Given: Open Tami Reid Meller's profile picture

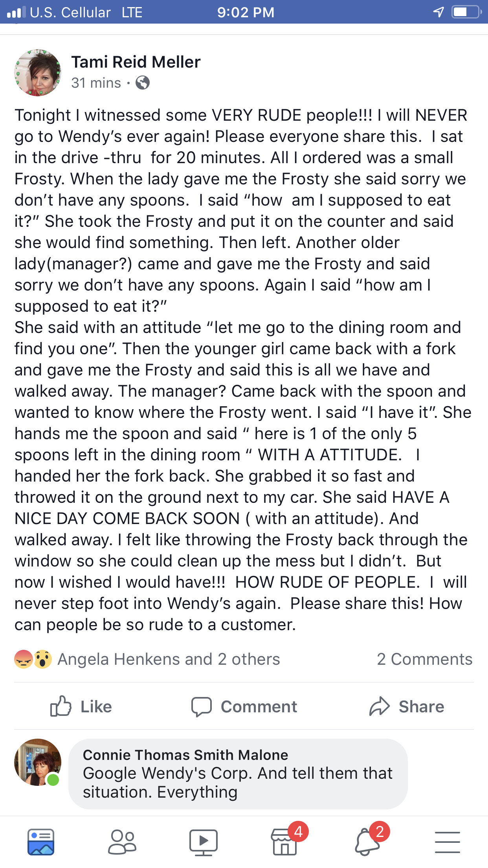Looking at the screenshot, I should click(38, 73).
